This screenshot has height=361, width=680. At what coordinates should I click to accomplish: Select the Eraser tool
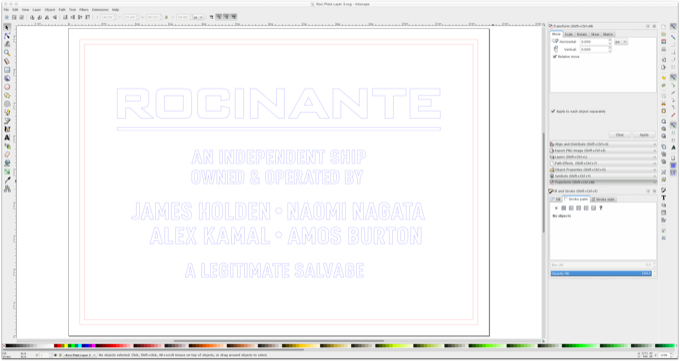click(x=7, y=155)
